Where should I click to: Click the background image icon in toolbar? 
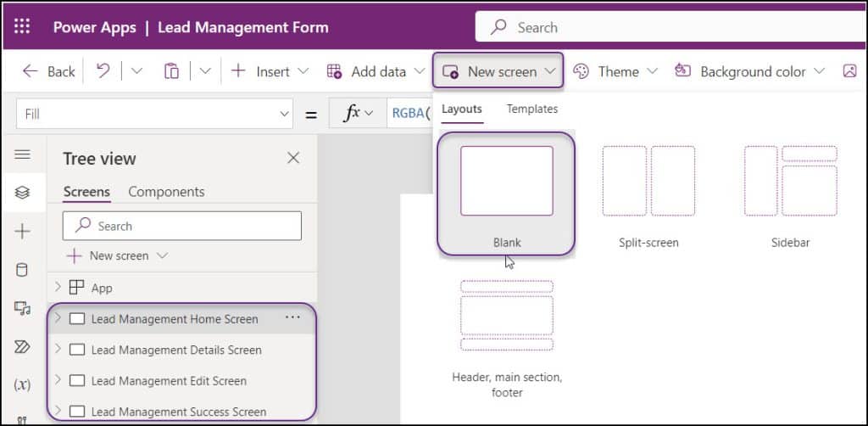tap(849, 71)
